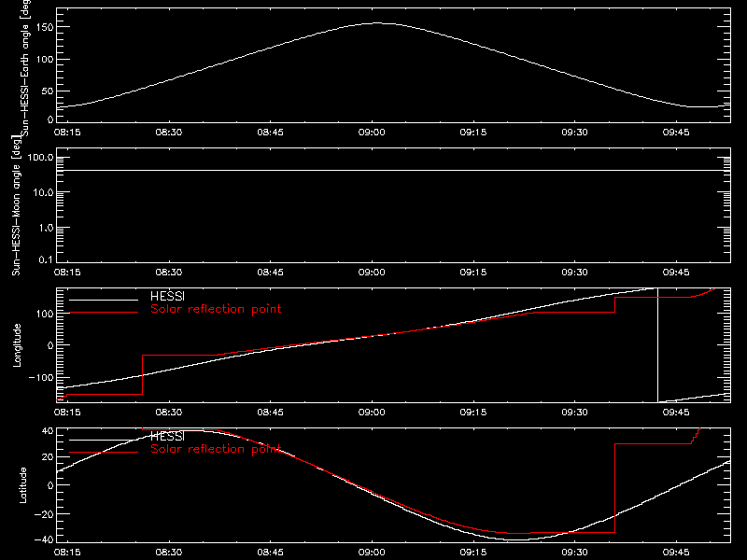Click 09:15 time label under Latitude plot
747x560 pixels.
coord(473,552)
